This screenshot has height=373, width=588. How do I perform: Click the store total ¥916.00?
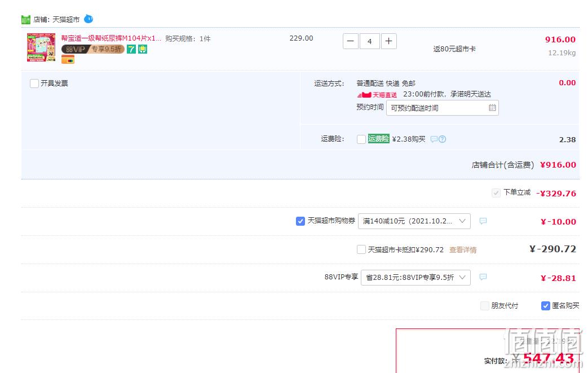[x=558, y=165]
